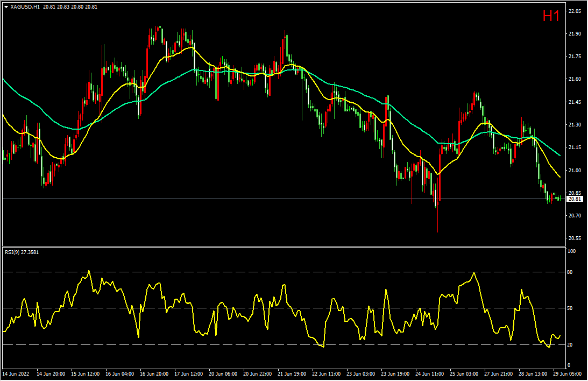The height and width of the screenshot is (381, 588).
Task: Click the 22 Jun 11:00 time label
Action: tap(326, 374)
